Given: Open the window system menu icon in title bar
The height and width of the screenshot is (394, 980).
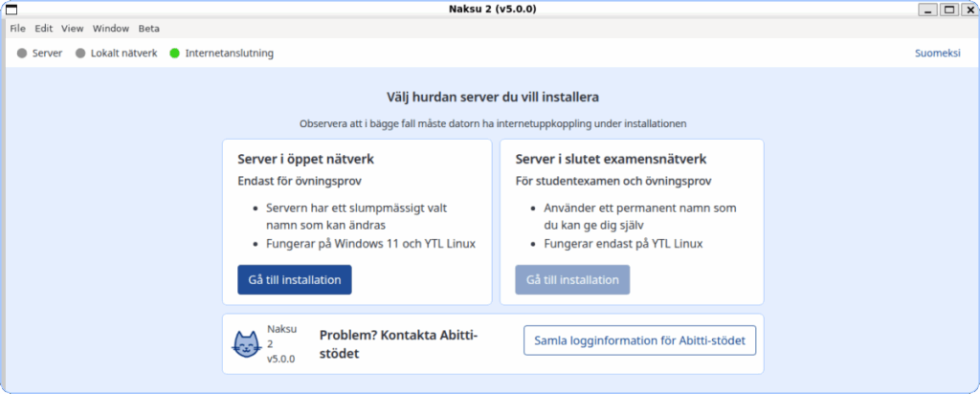Looking at the screenshot, I should tap(11, 10).
